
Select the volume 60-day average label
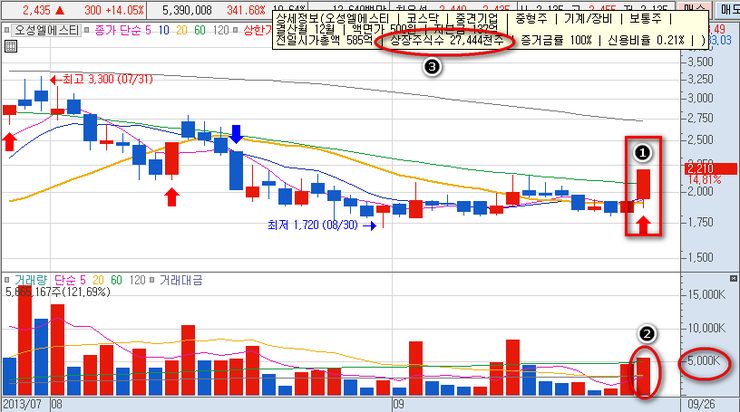[x=116, y=280]
